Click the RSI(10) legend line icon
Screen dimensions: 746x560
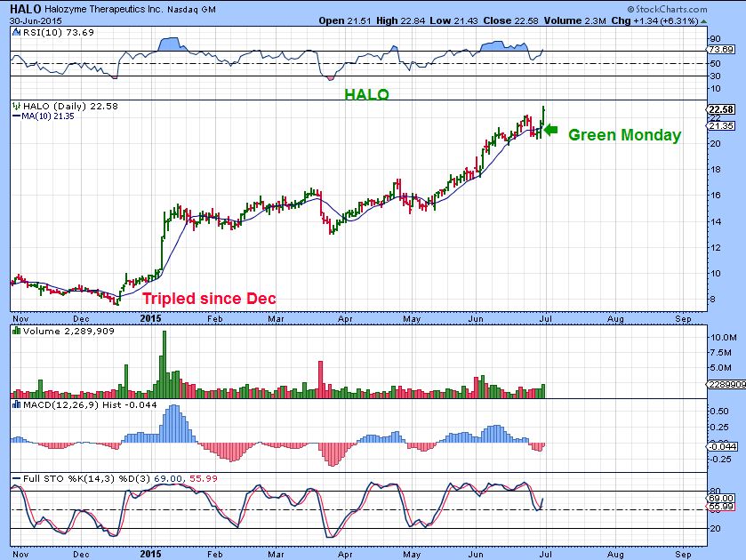[15, 31]
